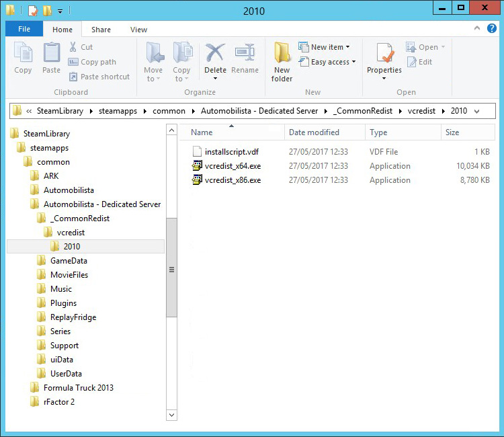Open the File menu tab
This screenshot has height=437, width=504.
coord(24,29)
